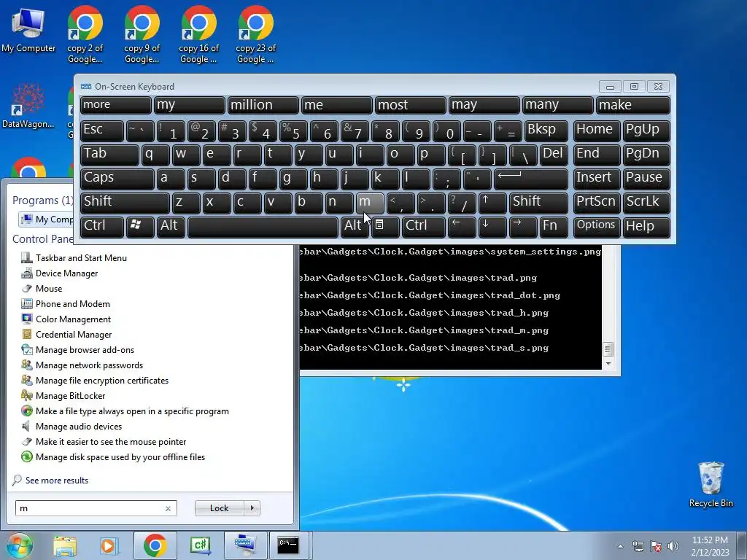
Task: Click the Windows Start orb
Action: pyautogui.click(x=19, y=545)
